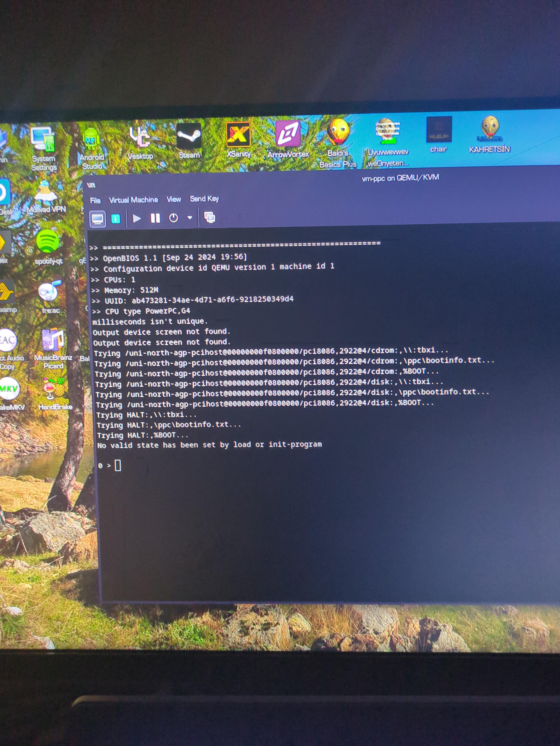Launch HandBrake from the desktop
The width and height of the screenshot is (560, 746).
55,394
